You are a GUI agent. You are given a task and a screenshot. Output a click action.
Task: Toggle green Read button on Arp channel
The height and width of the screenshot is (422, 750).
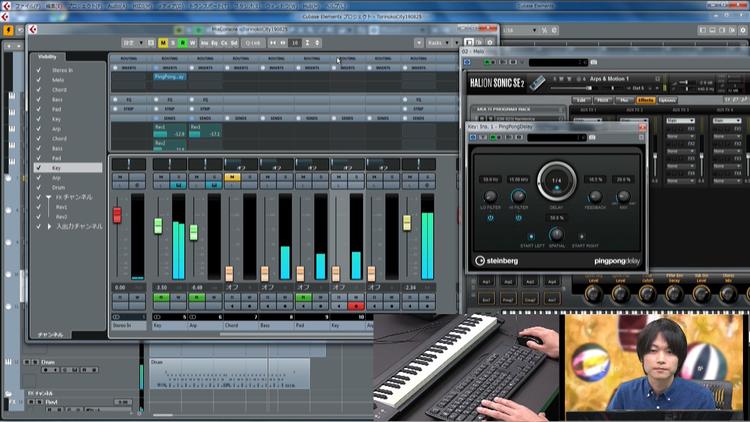197,298
